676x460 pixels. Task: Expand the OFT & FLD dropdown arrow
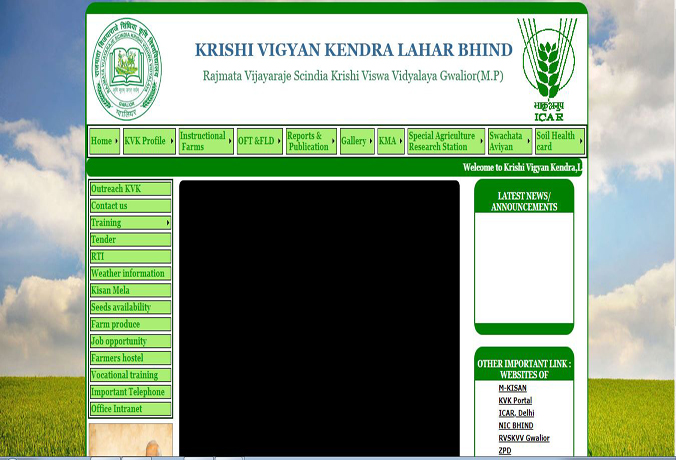(279, 141)
